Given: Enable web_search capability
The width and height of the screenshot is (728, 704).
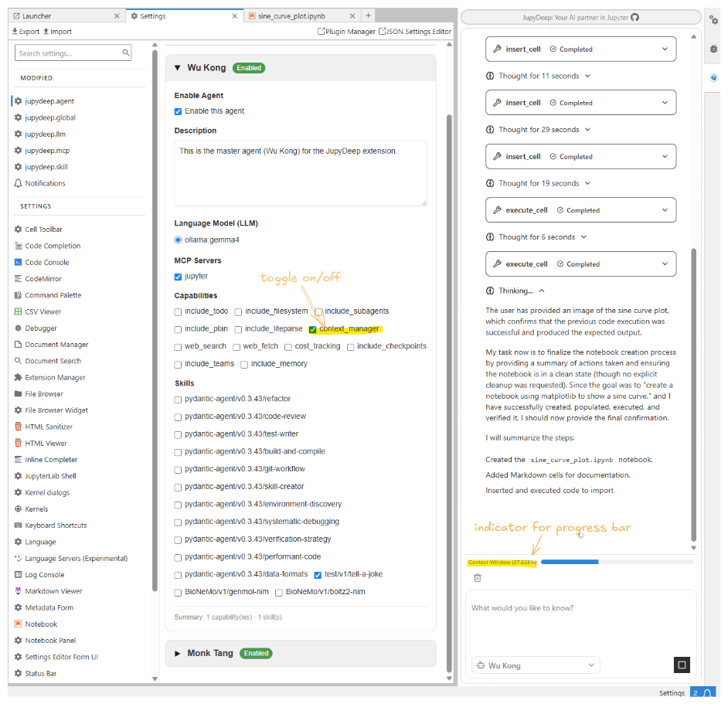Looking at the screenshot, I should (178, 347).
